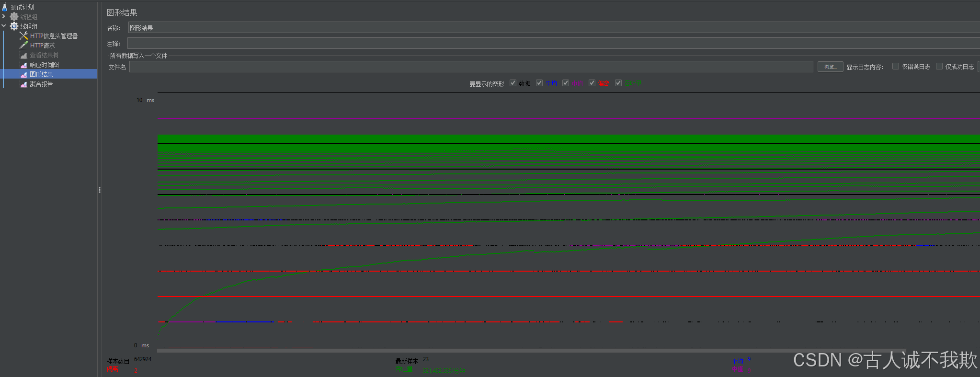This screenshot has height=377, width=980.
Task: Toggle the 偏离 graph checkbox
Action: point(592,83)
